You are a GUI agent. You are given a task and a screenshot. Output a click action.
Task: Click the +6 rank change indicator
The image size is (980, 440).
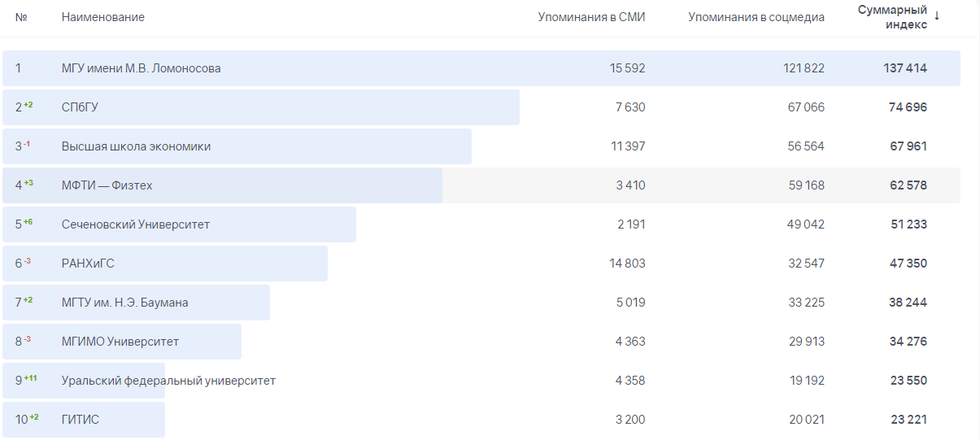(x=28, y=222)
